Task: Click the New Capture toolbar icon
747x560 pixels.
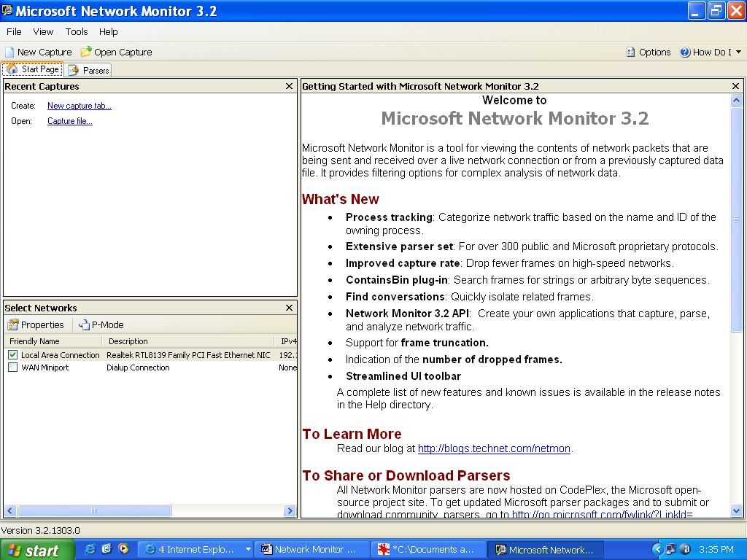Action: pos(9,52)
